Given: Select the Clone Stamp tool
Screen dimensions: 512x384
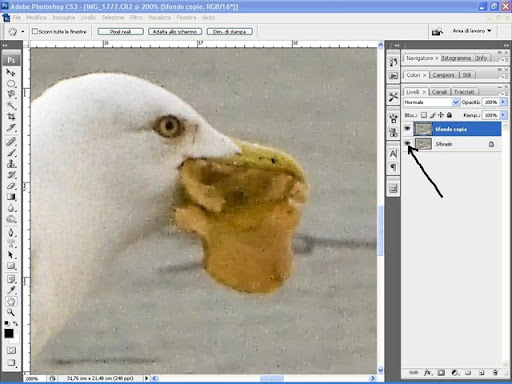Looking at the screenshot, I should coord(11,164).
